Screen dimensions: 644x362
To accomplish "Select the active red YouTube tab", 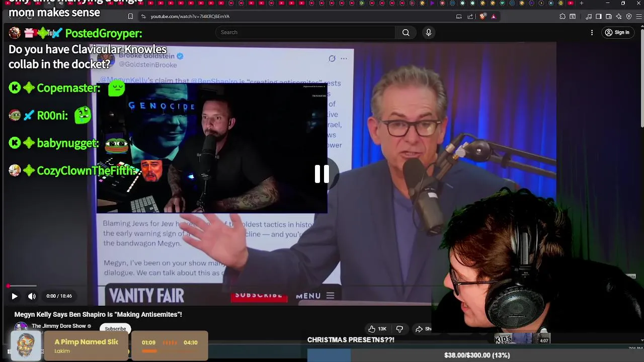I will tap(571, 3).
